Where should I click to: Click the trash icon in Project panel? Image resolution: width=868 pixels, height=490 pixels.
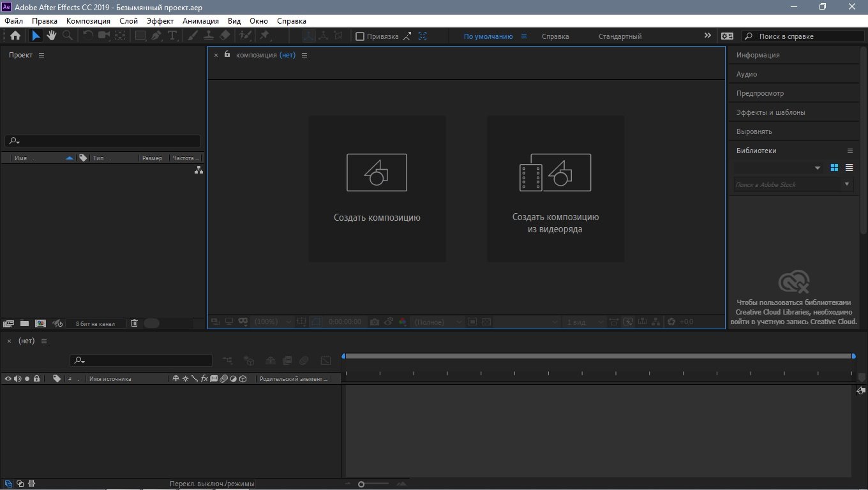[x=134, y=323]
